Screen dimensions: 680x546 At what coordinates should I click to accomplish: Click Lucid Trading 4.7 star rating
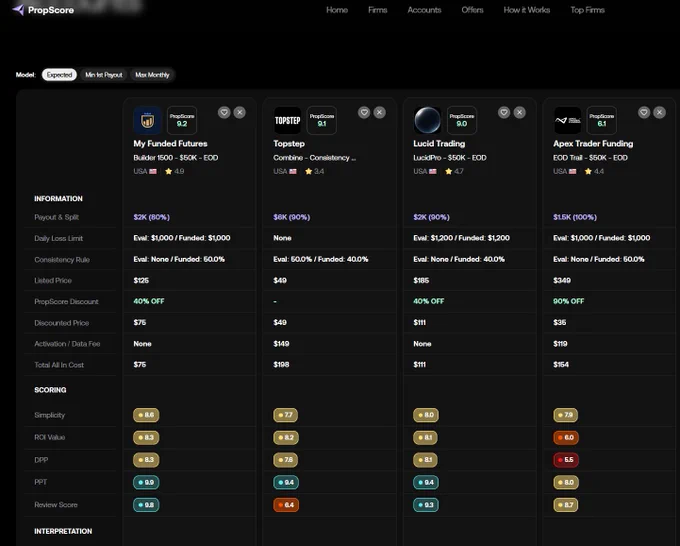(x=454, y=171)
